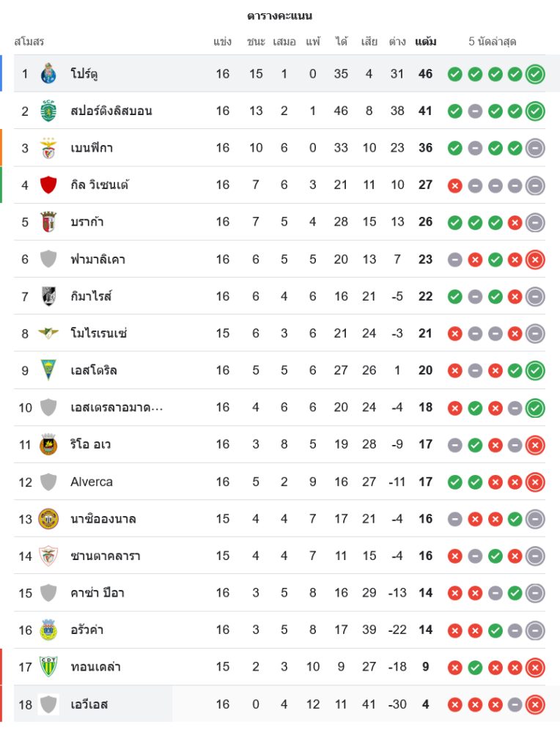560x733 pixels.
Task: Sort table by แต้ม points column
Action: pos(425,42)
